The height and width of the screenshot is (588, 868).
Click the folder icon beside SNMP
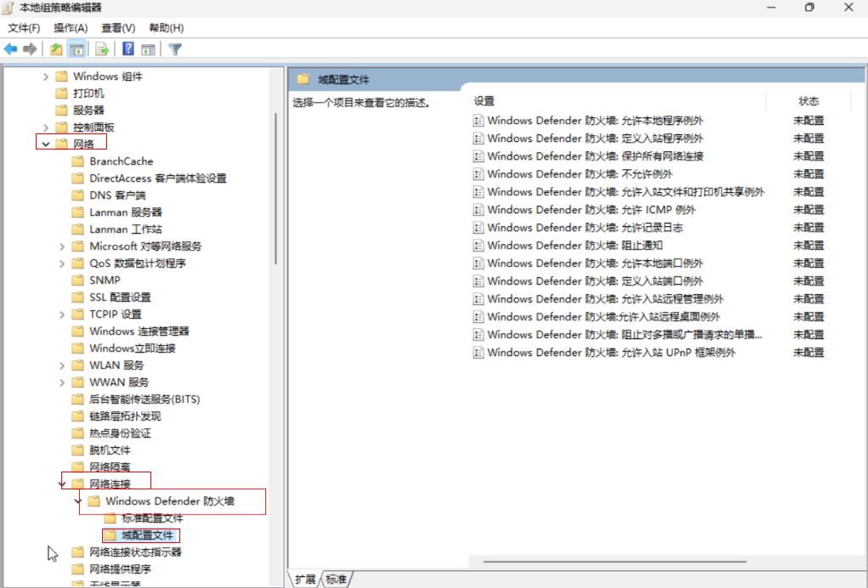78,280
